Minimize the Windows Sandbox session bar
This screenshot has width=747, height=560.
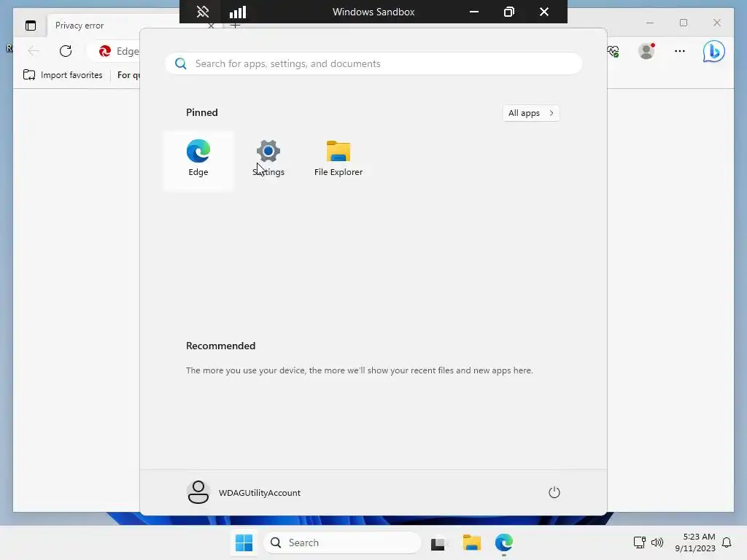[x=474, y=12]
